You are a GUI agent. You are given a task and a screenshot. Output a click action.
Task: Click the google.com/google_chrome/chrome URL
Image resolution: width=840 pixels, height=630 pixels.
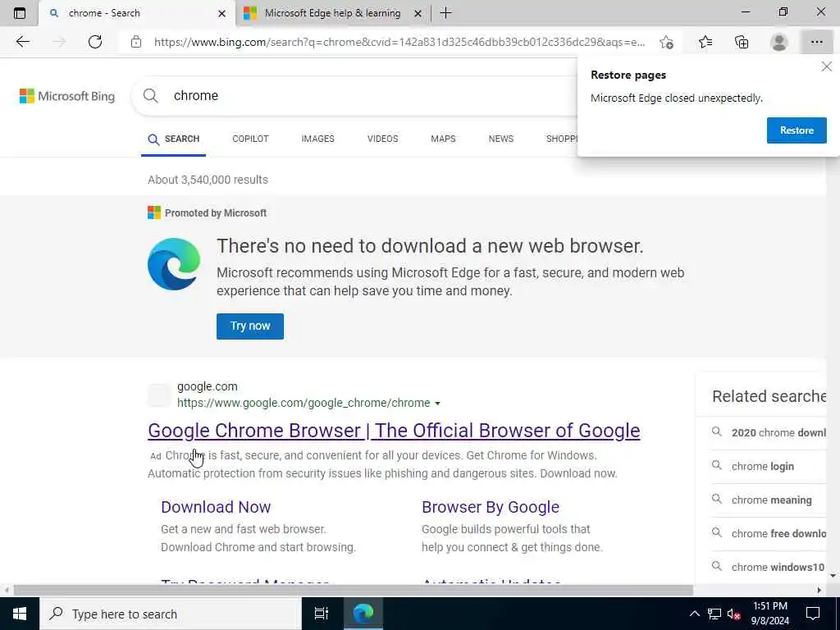point(304,403)
